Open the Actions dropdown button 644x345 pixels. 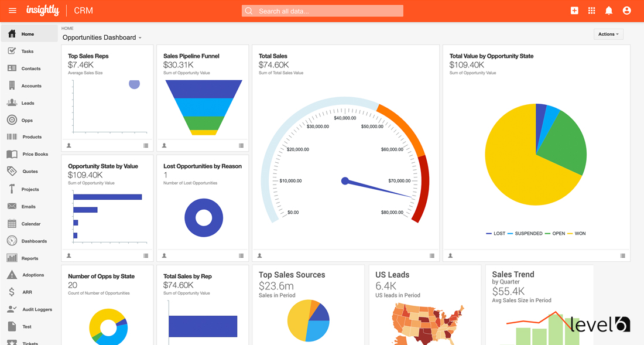[608, 34]
